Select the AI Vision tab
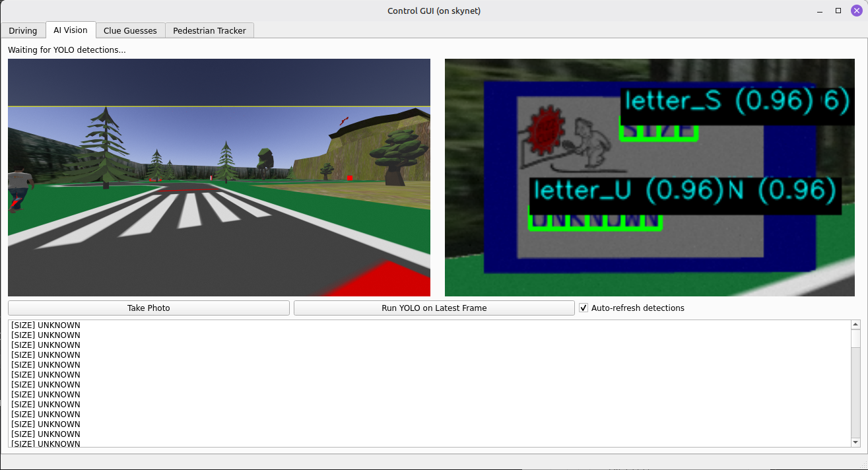The width and height of the screenshot is (868, 470). tap(71, 30)
